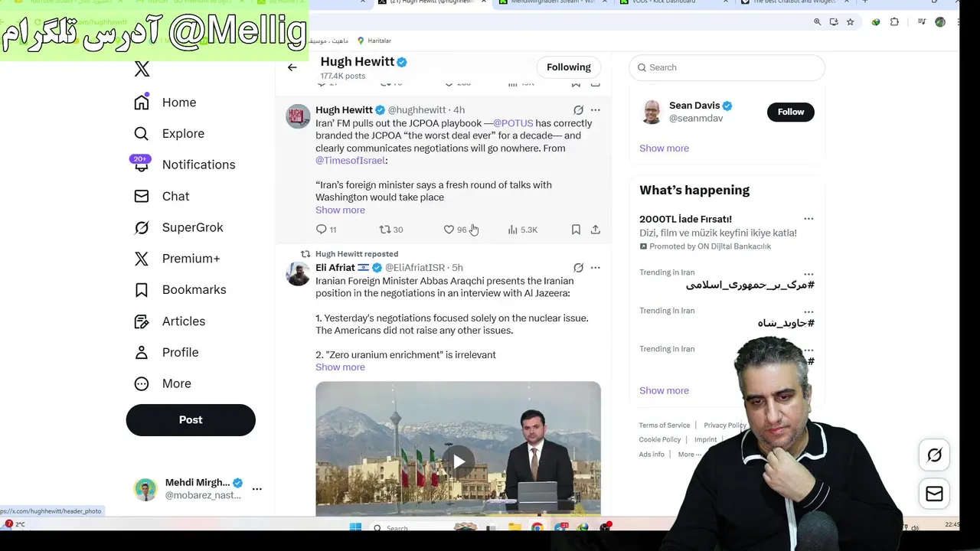
Task: Follow Sean Davis
Action: pyautogui.click(x=791, y=112)
